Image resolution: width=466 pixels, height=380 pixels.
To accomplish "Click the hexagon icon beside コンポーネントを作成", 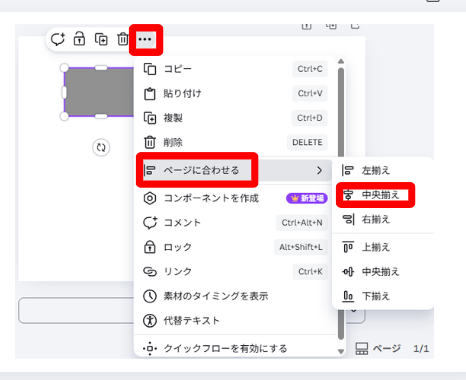I will (150, 198).
